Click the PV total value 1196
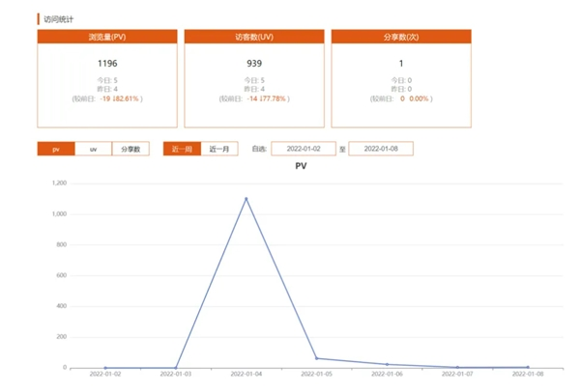This screenshot has height=392, width=580. click(107, 64)
